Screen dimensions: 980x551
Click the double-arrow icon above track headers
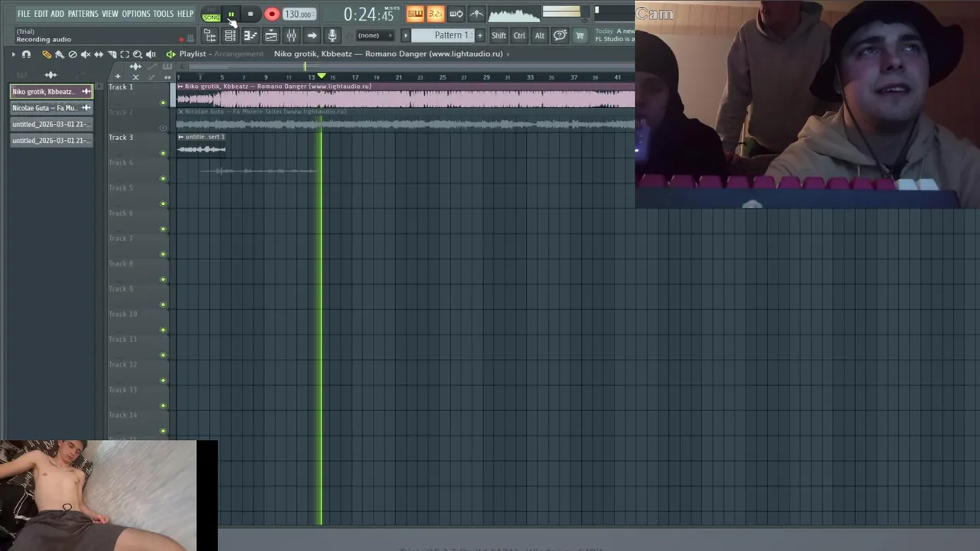click(x=167, y=77)
